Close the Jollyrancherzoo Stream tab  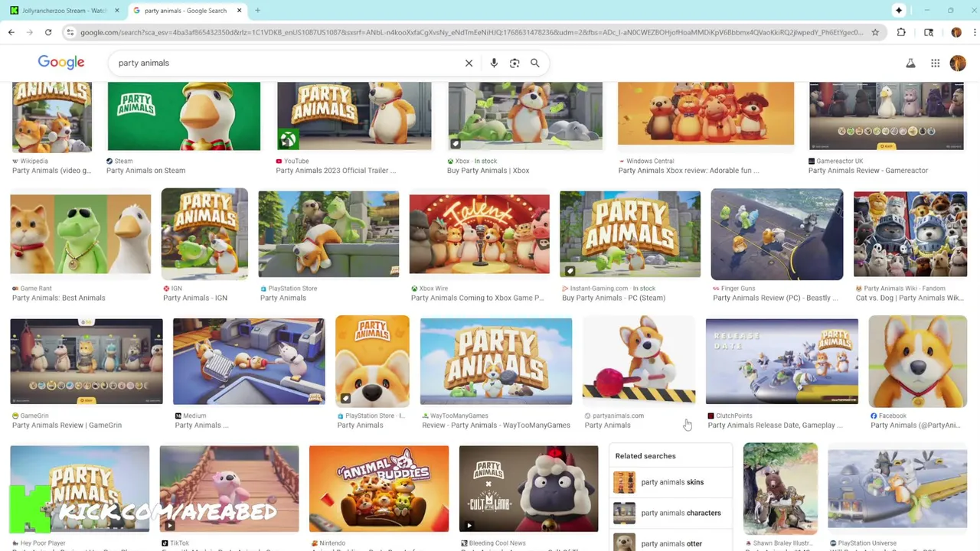pos(117,11)
